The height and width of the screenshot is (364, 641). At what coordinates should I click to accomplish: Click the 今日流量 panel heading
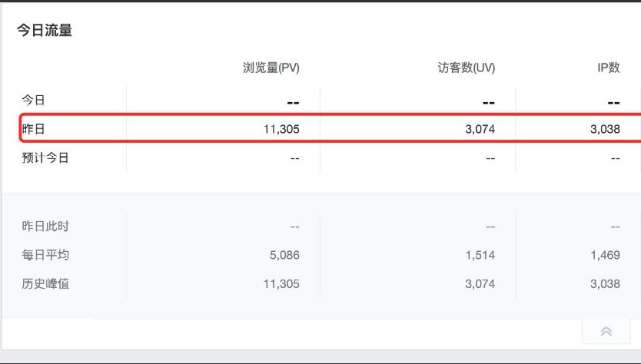(x=45, y=31)
